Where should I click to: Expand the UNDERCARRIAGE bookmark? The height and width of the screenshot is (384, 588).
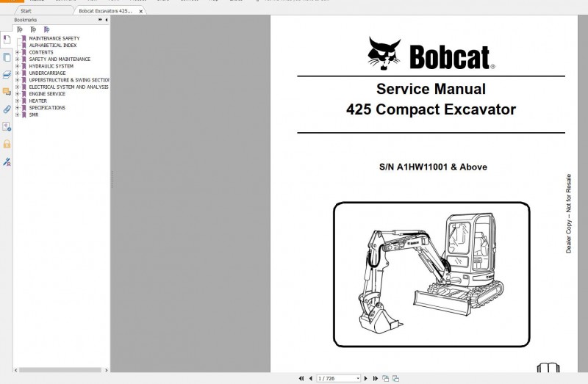pyautogui.click(x=17, y=73)
